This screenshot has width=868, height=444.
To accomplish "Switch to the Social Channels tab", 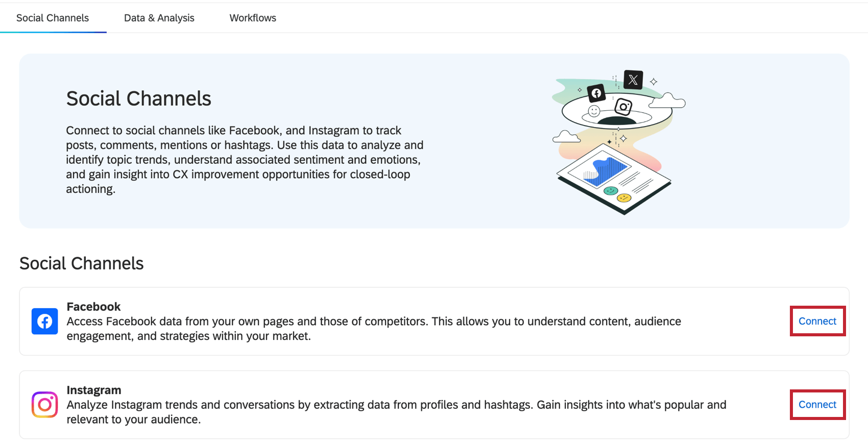I will [53, 18].
